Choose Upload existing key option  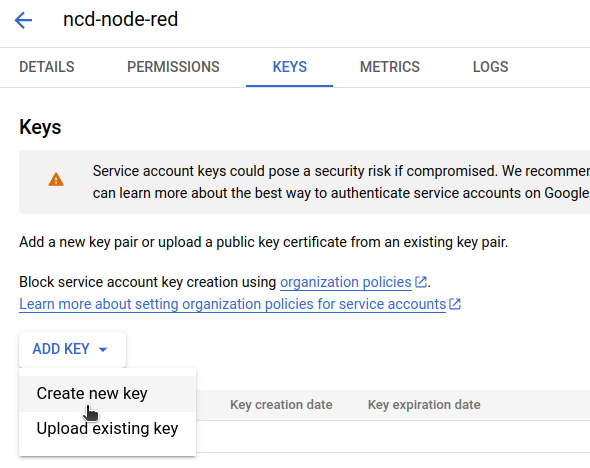107,429
